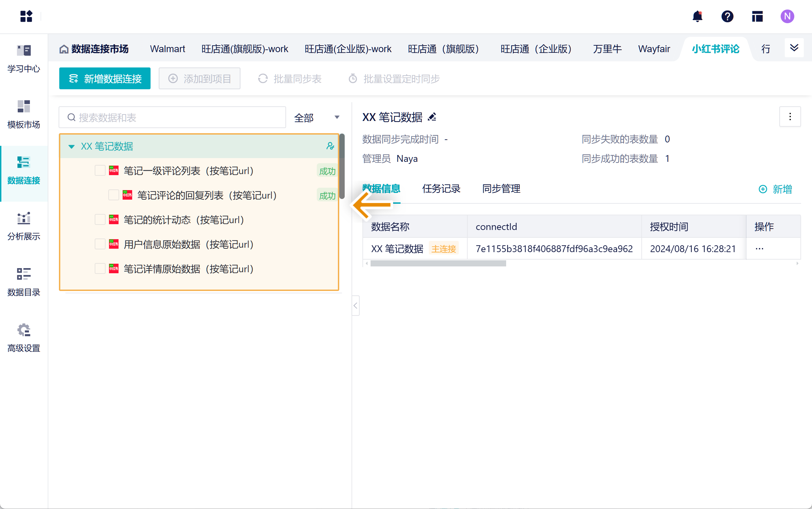Click the edit pencil next to XX 笔记数据
812x509 pixels.
tap(432, 117)
